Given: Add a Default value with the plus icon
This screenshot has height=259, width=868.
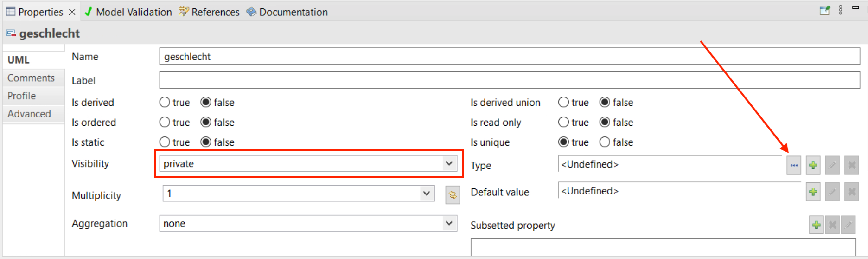Looking at the screenshot, I should 813,192.
